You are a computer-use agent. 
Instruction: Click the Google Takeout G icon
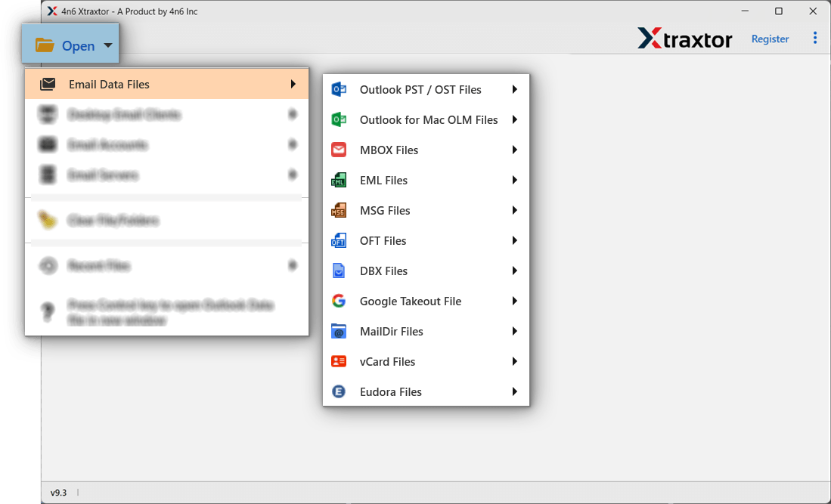(339, 301)
